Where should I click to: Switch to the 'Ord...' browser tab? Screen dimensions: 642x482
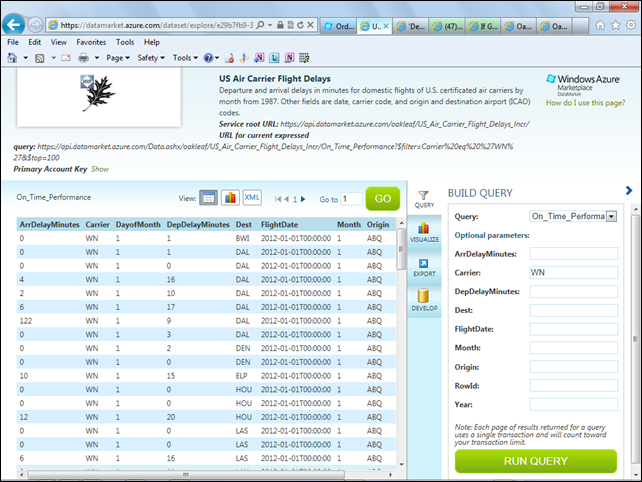click(x=339, y=26)
